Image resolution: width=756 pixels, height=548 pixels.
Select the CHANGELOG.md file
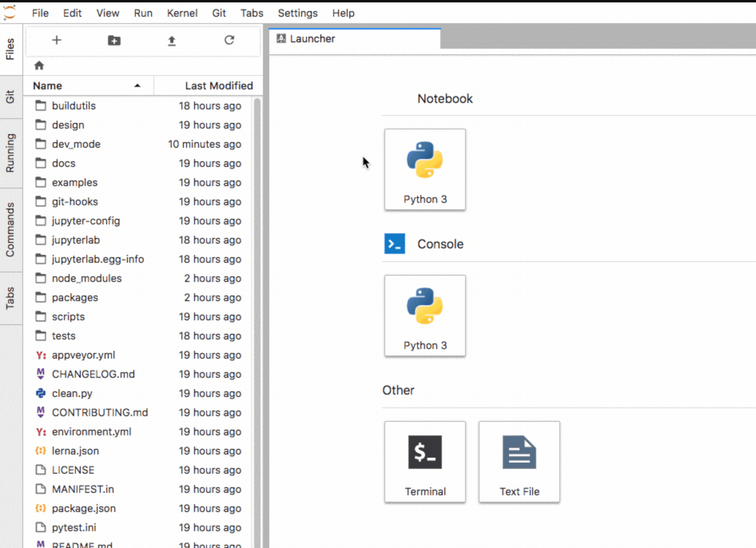93,374
